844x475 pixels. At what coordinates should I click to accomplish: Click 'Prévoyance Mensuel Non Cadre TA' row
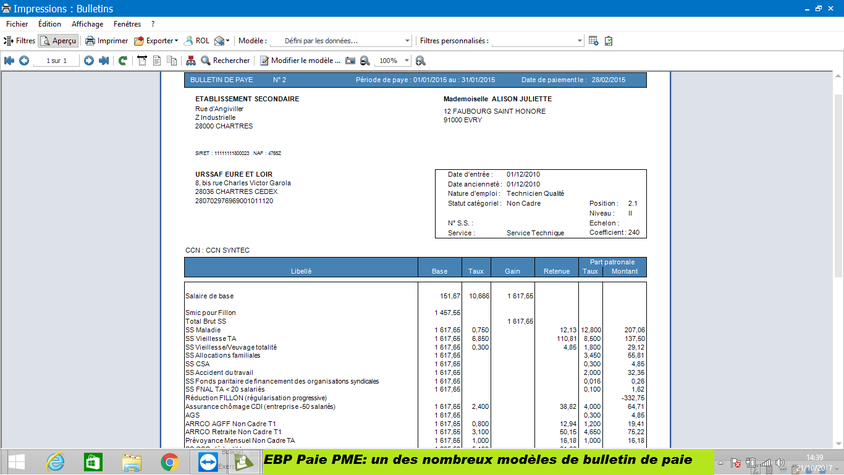point(240,441)
